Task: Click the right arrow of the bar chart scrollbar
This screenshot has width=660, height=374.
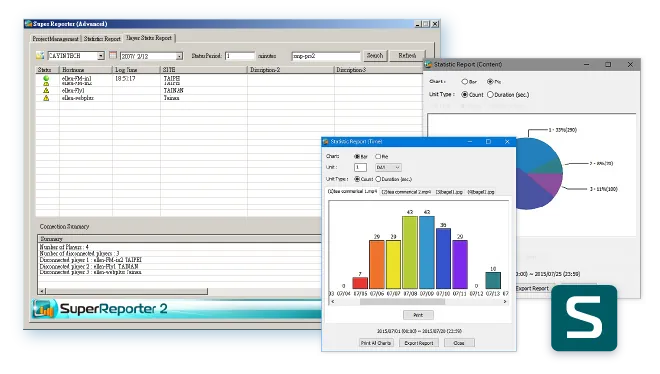Action: pos(505,302)
